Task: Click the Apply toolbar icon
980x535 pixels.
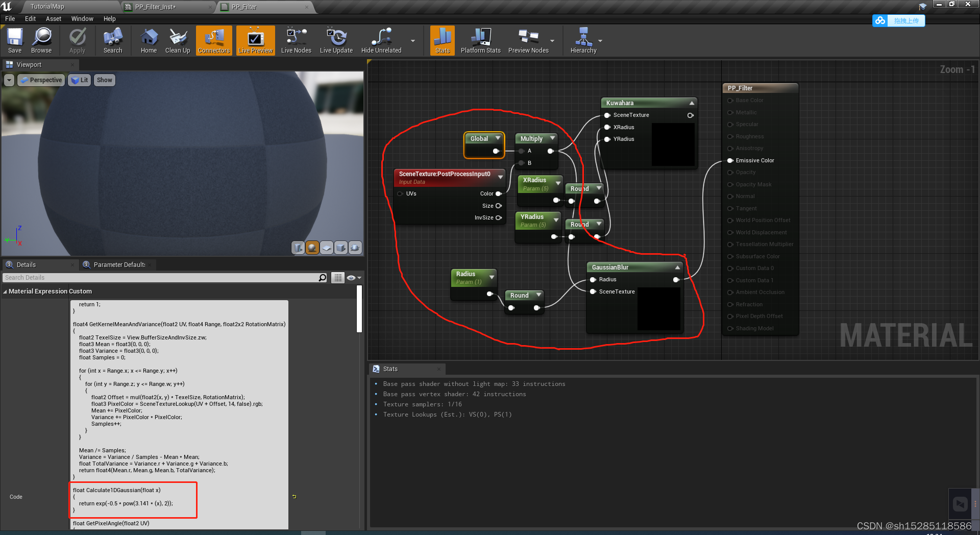Action: 78,40
